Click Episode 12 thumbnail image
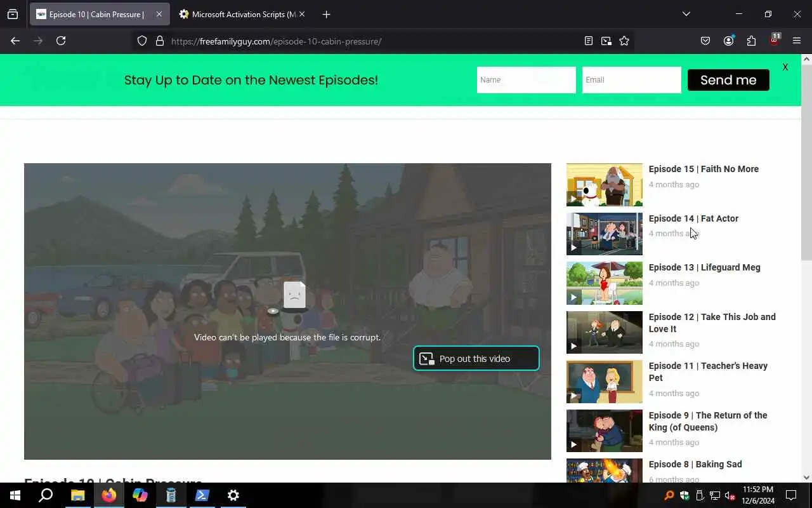The width and height of the screenshot is (812, 508). pos(604,332)
